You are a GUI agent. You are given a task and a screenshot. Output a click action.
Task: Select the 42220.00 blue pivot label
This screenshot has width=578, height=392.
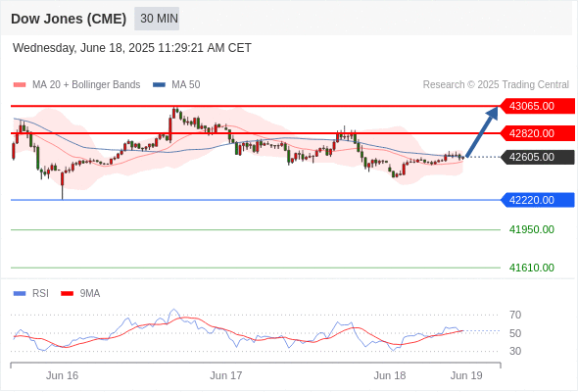537,200
